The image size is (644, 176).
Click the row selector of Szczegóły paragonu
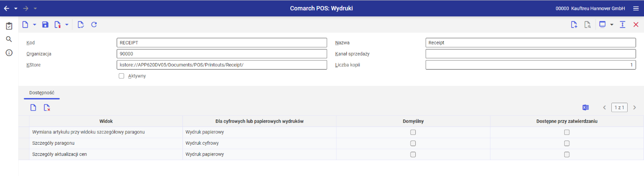24,143
